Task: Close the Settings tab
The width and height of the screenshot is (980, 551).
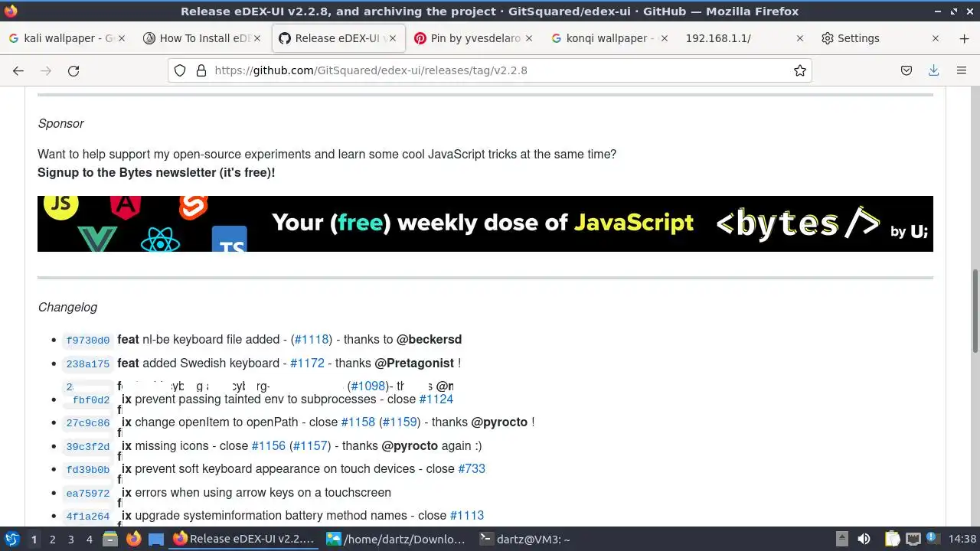Action: [935, 38]
